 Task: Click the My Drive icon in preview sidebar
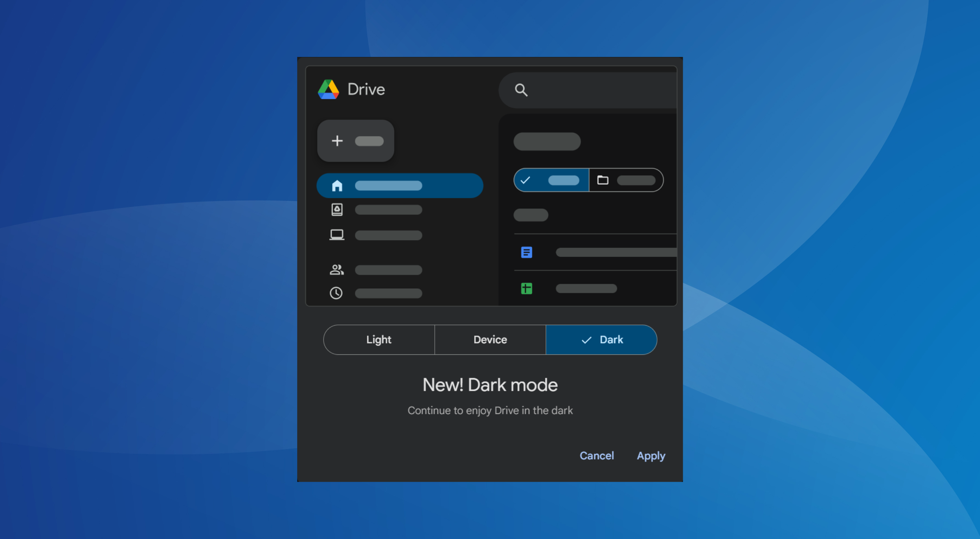pyautogui.click(x=337, y=210)
